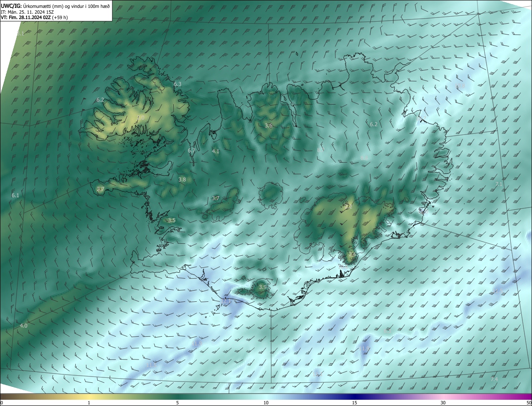Click the 6.7 value label
The width and height of the screenshot is (532, 406).
(191, 150)
